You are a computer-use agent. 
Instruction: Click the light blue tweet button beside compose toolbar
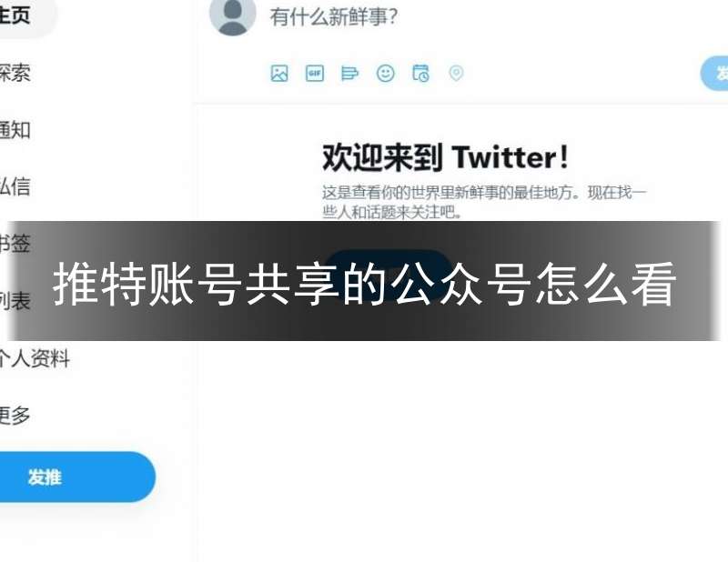pyautogui.click(x=715, y=74)
